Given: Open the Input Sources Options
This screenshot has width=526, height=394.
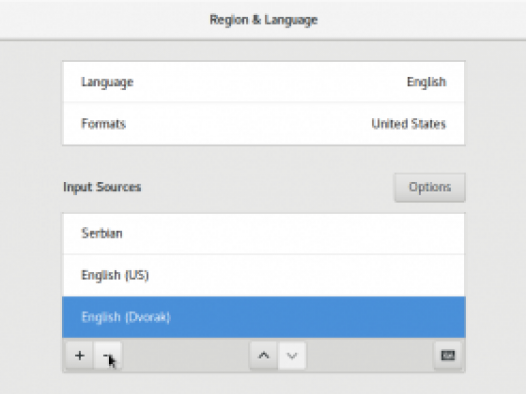Looking at the screenshot, I should pyautogui.click(x=430, y=187).
